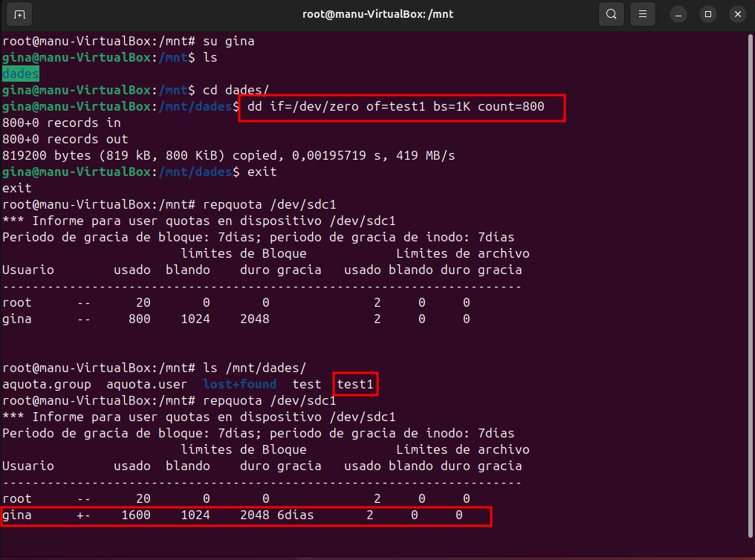
Task: Click the search magnifier icon
Action: 611,14
